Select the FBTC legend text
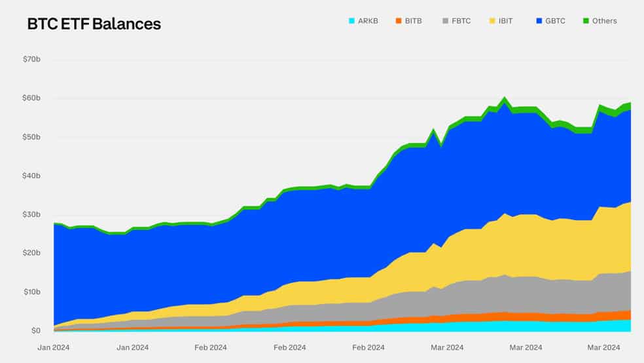 point(461,21)
